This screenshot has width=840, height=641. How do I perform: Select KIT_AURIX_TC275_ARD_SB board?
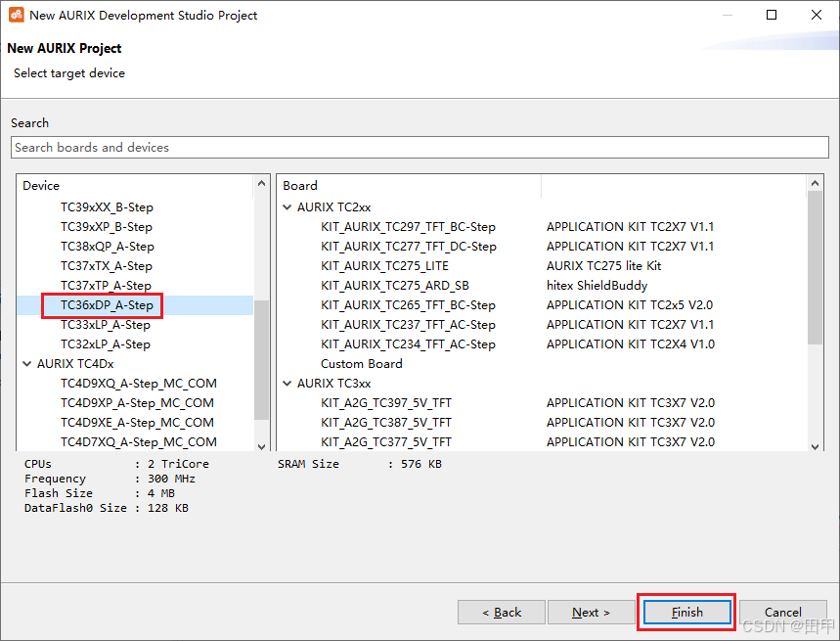[x=394, y=286]
